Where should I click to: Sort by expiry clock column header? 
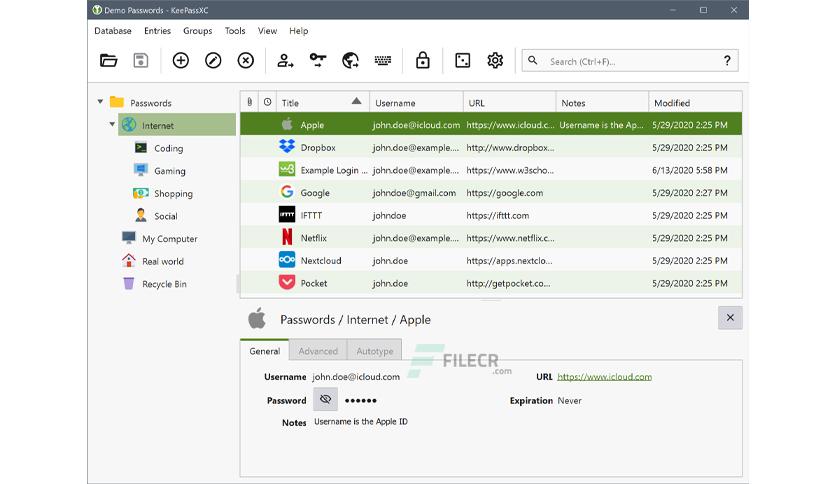point(267,102)
